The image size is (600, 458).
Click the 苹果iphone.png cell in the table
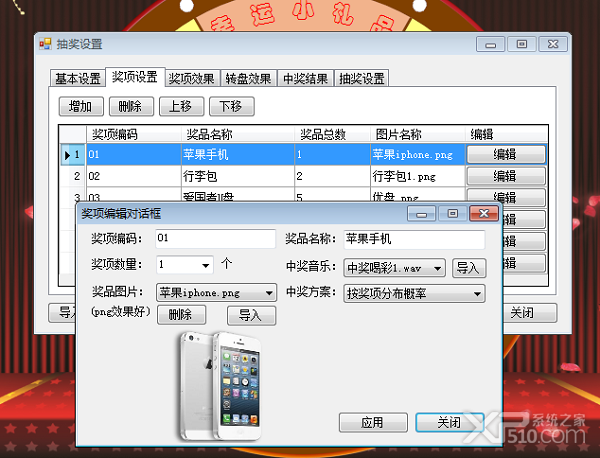coord(417,155)
